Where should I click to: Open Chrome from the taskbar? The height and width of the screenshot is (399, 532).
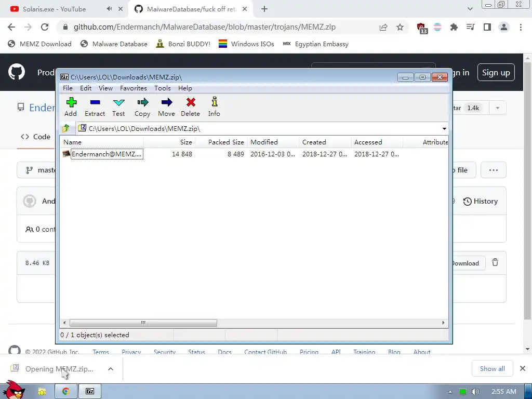click(66, 391)
